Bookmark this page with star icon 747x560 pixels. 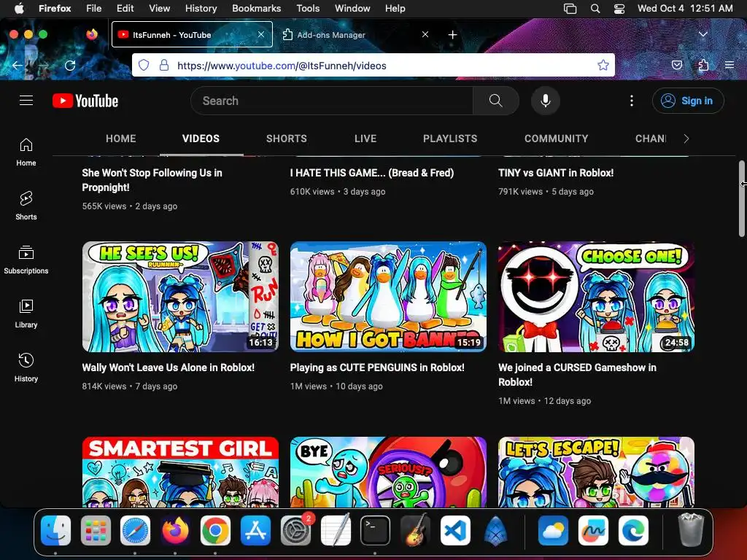click(603, 65)
